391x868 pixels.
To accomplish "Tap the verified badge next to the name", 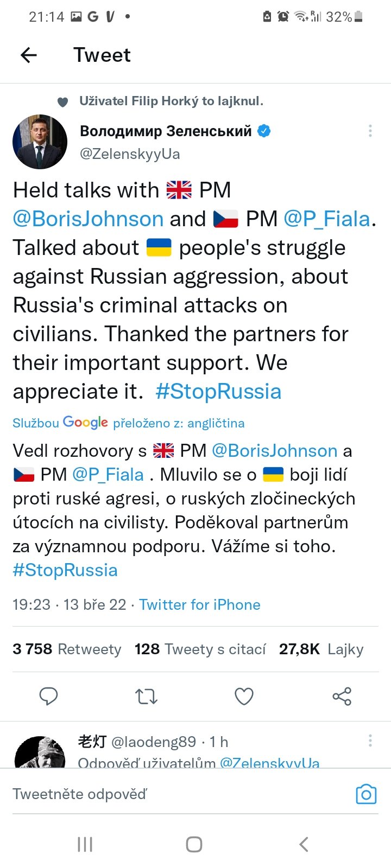I will point(264,131).
